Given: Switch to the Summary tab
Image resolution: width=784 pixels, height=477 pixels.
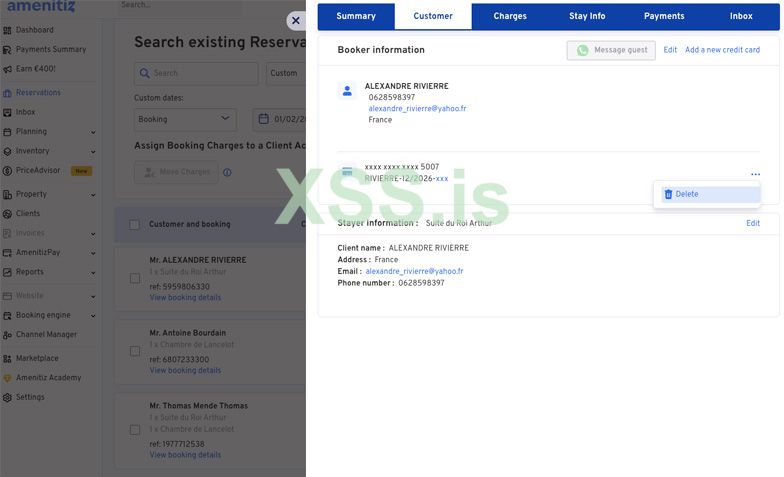Looking at the screenshot, I should coord(356,16).
